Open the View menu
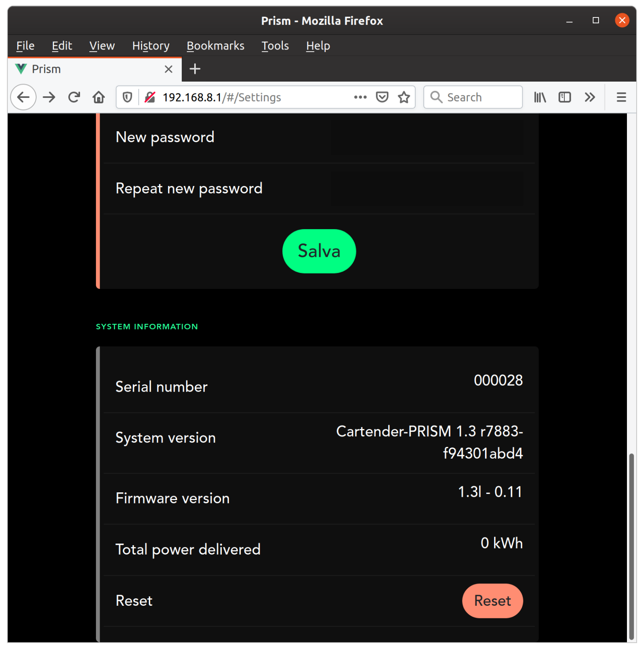Screen dimensions: 644x650 click(x=102, y=45)
